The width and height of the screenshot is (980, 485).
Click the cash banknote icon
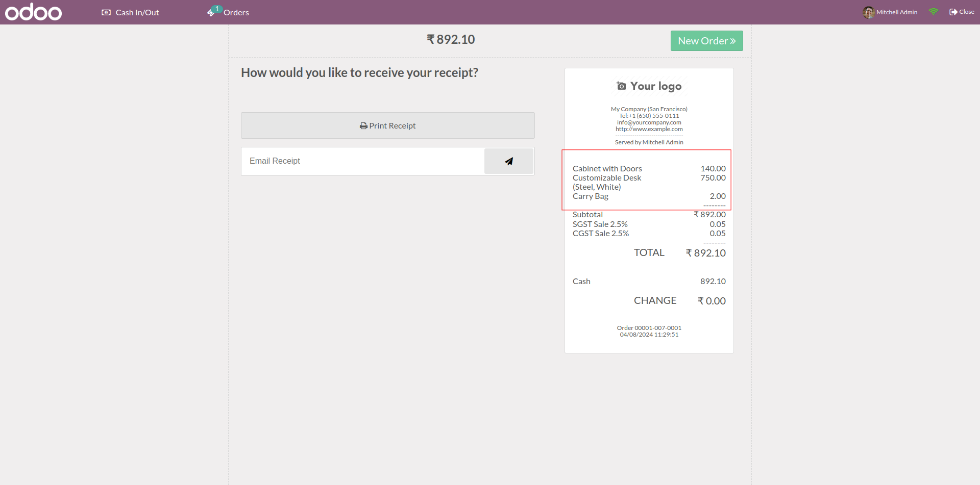coord(106,12)
